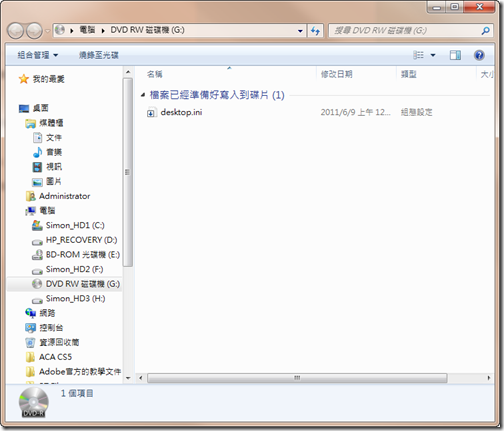Select DVD RW 磁碟機 (G:) breadcrumb
This screenshot has height=431, width=504.
(x=147, y=30)
